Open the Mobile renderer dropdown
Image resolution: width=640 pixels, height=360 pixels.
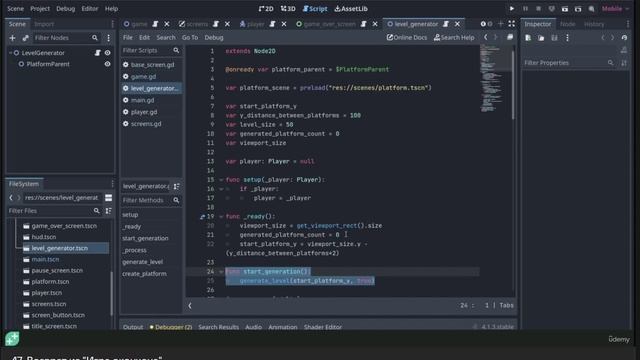(615, 9)
